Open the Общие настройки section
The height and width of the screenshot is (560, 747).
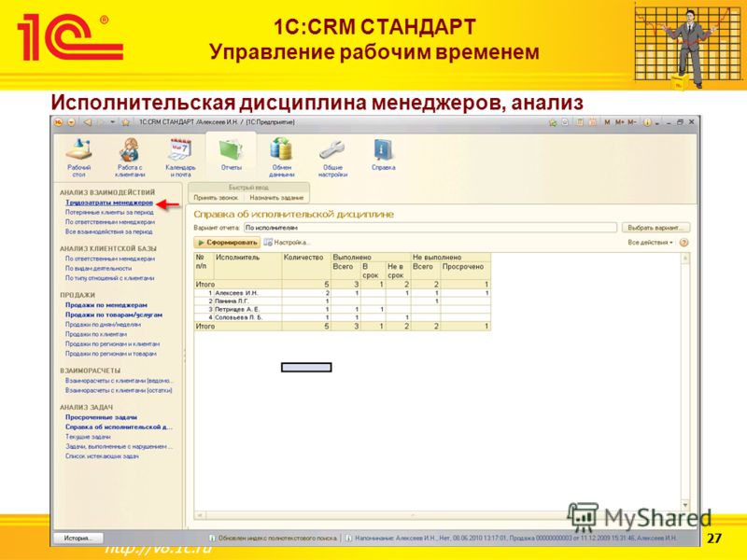[332, 157]
